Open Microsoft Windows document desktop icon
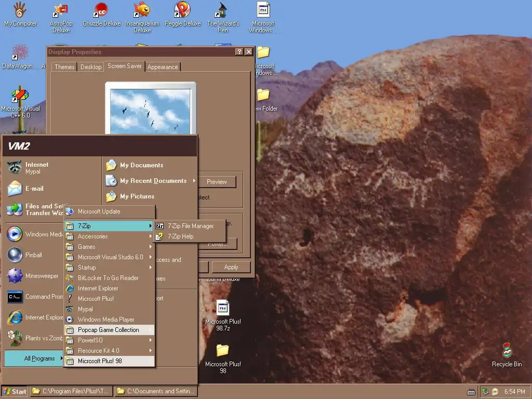Screen dimensions: 532x399 [263, 18]
